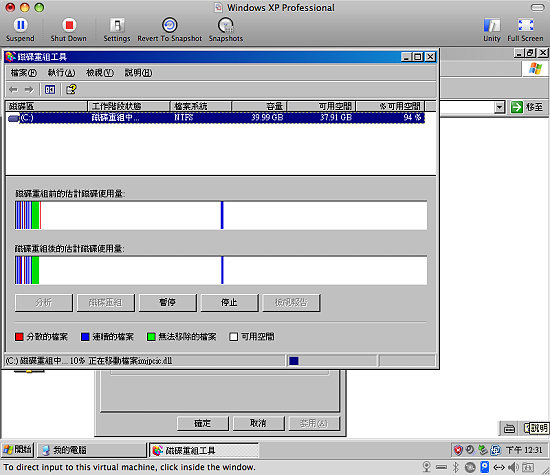Click the status bar defrag 10% text
The width and height of the screenshot is (550, 475).
tap(89, 361)
